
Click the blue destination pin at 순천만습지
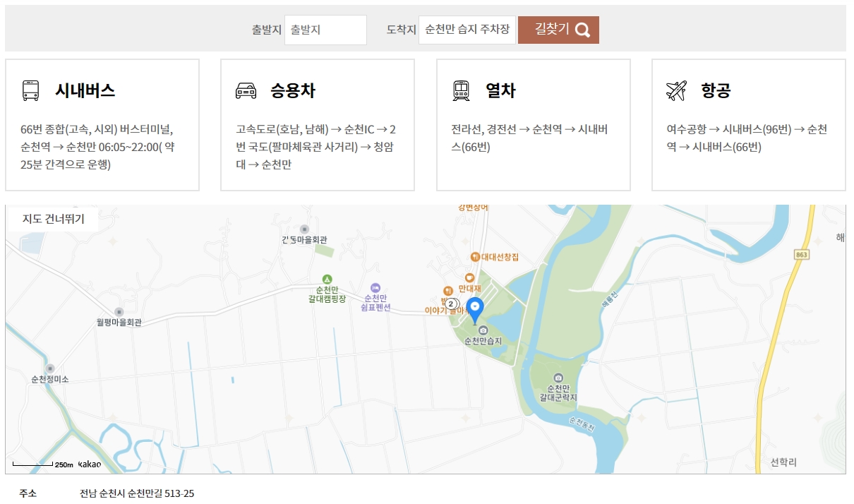point(476,307)
